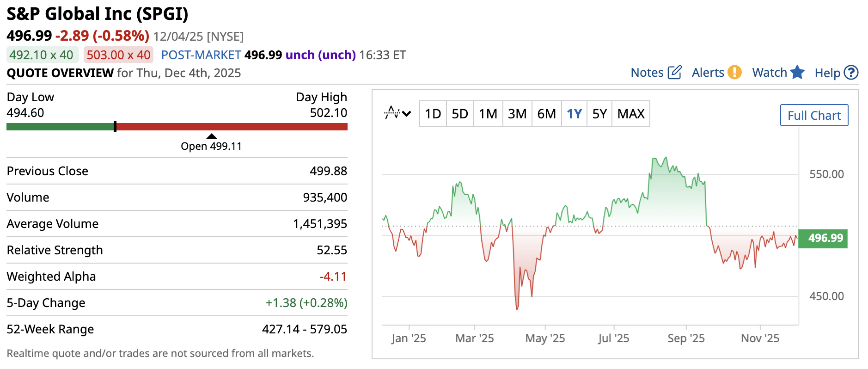Click the Notes pencil edit icon
Viewport: 868px width, 369px height.
pyautogui.click(x=674, y=73)
